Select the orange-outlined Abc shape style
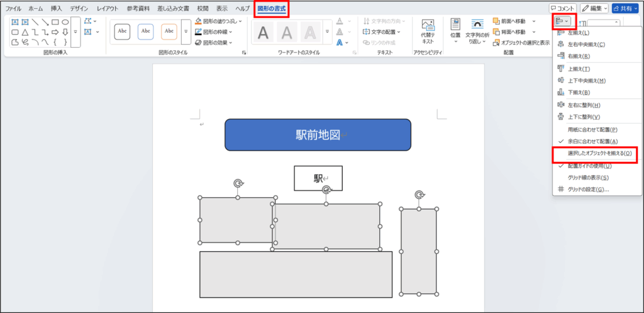The width and height of the screenshot is (644, 313). pos(169,31)
